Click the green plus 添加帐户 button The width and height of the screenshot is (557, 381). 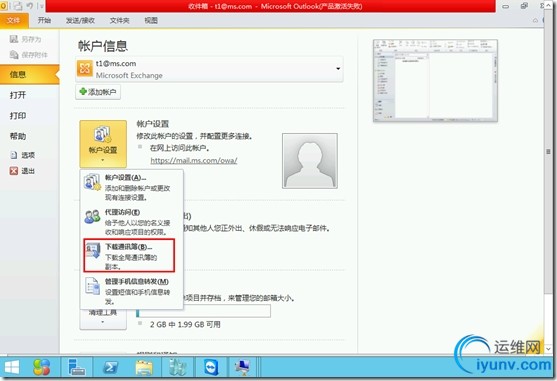tap(98, 92)
